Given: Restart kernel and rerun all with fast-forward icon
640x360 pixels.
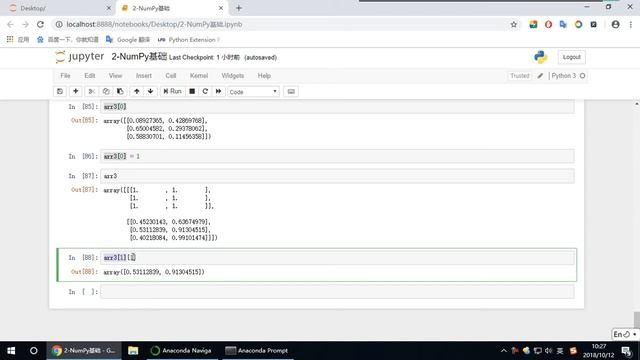Looking at the screenshot, I should [x=219, y=91].
